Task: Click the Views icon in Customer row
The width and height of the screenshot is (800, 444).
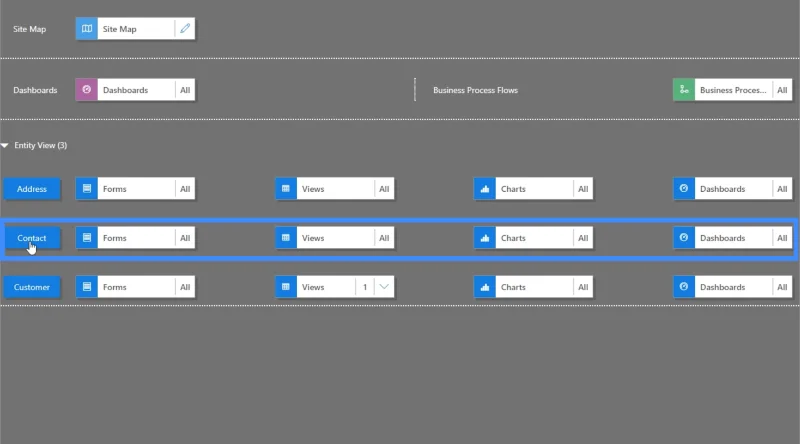Action: click(x=286, y=287)
